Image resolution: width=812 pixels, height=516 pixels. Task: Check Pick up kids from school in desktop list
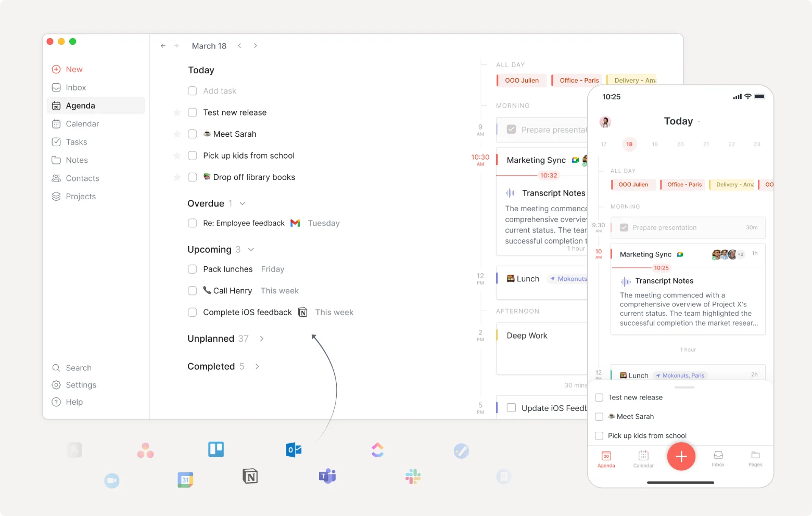[x=192, y=156]
